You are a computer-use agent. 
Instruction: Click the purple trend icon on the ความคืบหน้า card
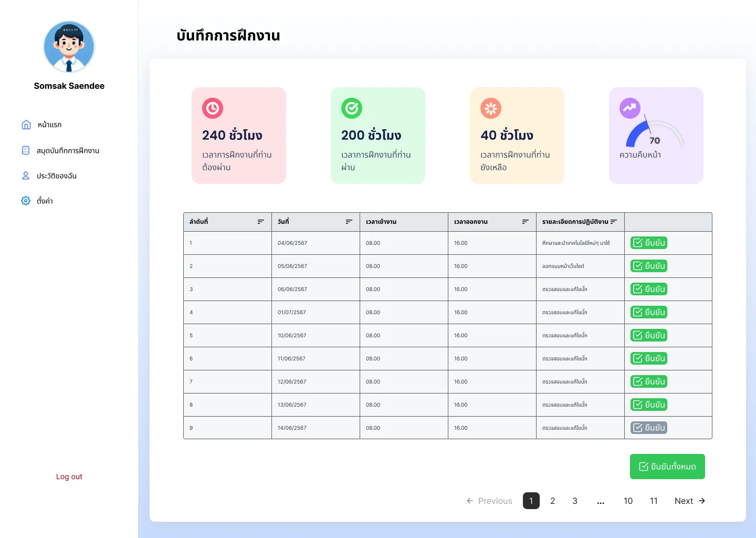pyautogui.click(x=630, y=108)
